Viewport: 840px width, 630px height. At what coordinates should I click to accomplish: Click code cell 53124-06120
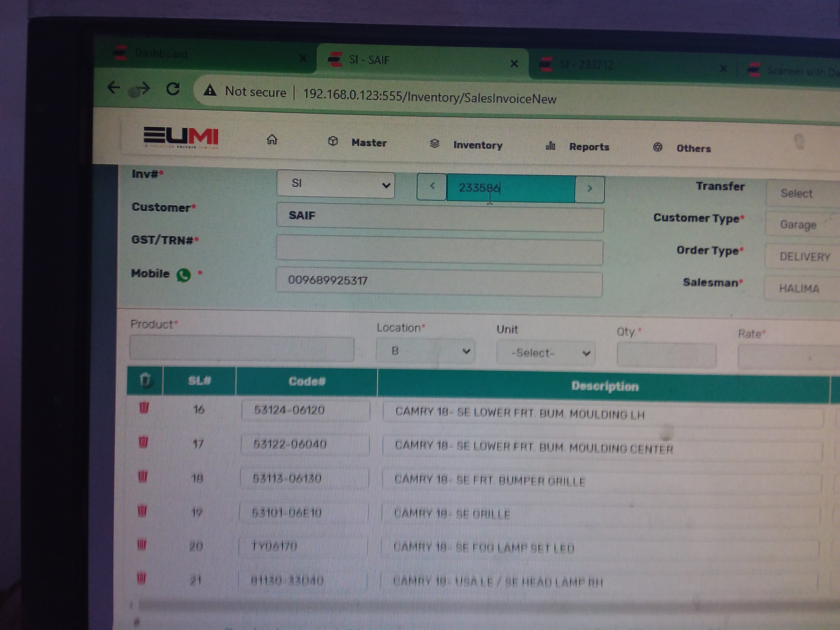click(306, 410)
